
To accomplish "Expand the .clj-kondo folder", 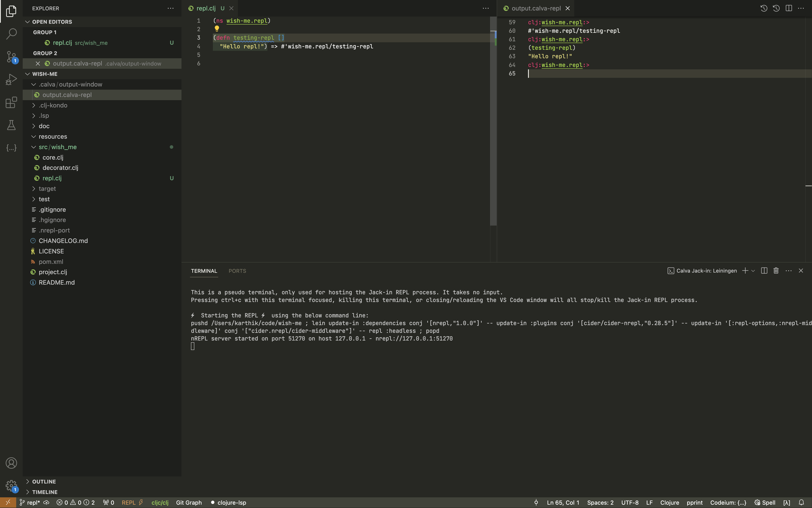I will [34, 105].
